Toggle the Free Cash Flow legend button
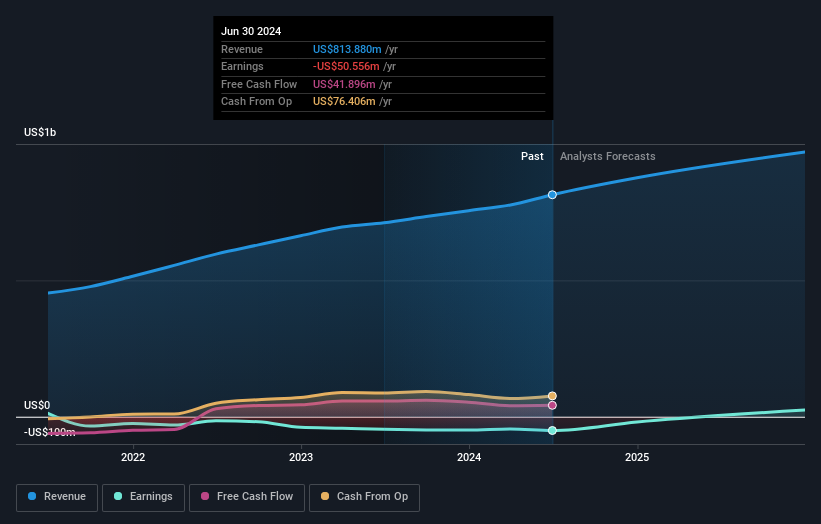 [x=247, y=497]
